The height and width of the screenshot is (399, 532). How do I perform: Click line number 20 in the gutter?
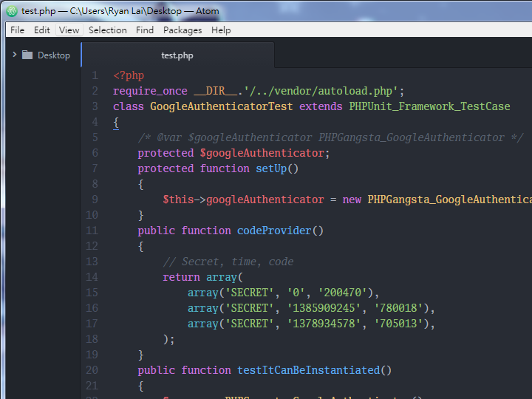click(x=92, y=370)
